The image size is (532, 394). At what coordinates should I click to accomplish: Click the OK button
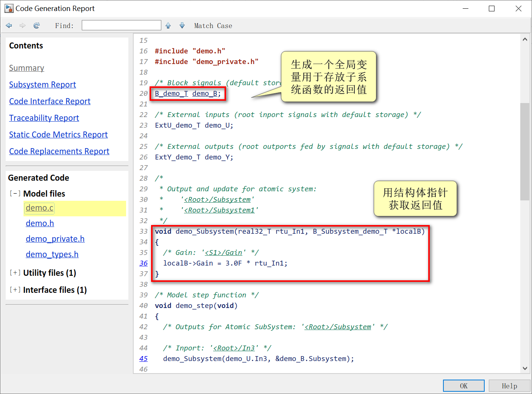pos(464,386)
